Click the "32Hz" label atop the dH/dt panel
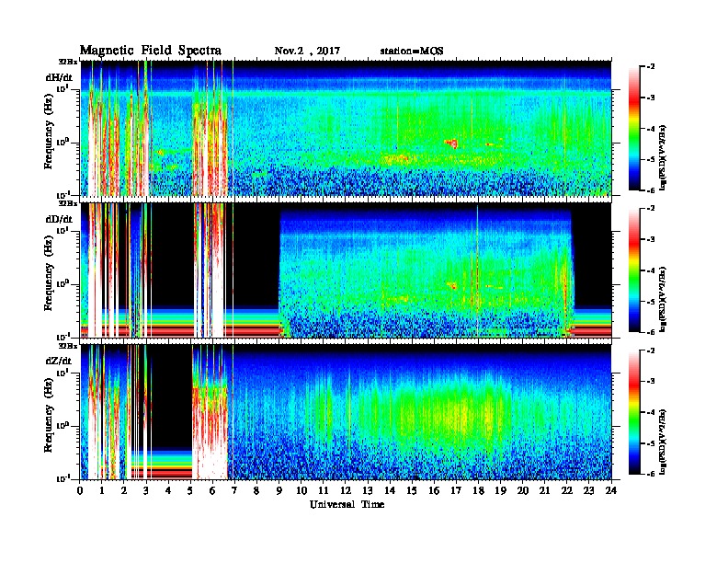728x563 pixels. point(68,62)
